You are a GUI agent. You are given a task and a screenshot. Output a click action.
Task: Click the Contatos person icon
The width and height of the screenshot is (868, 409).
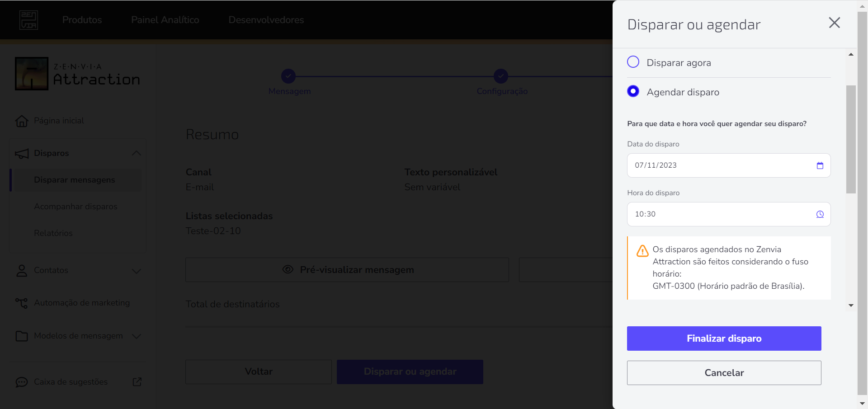pyautogui.click(x=22, y=270)
